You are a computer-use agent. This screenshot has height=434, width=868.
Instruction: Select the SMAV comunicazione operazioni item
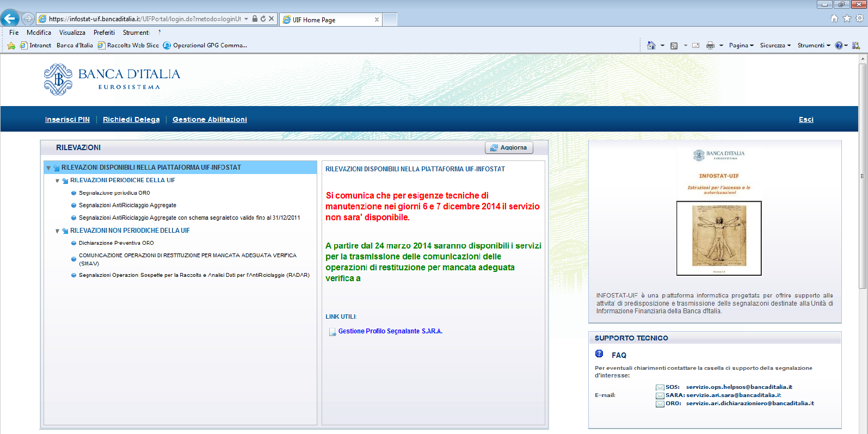click(x=188, y=259)
